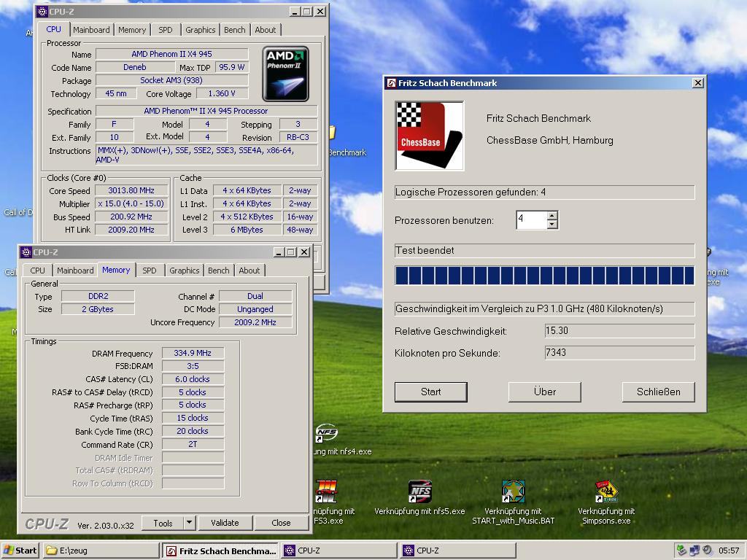Open the START_with_Music.BAT shortcut icon

pyautogui.click(x=513, y=491)
